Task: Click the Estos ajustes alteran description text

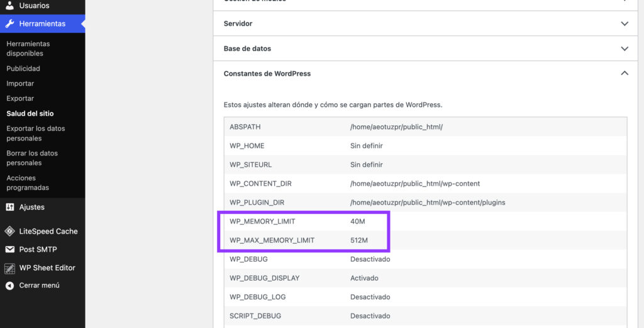Action: coord(333,105)
